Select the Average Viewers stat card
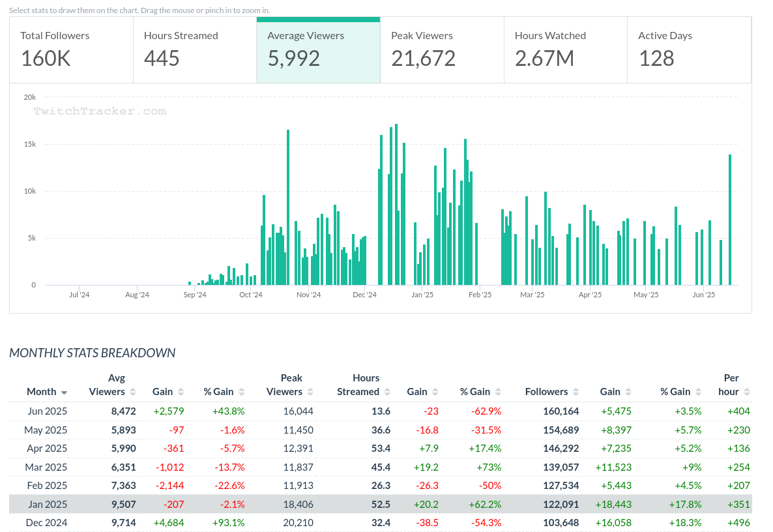The width and height of the screenshot is (773, 532). pyautogui.click(x=319, y=50)
